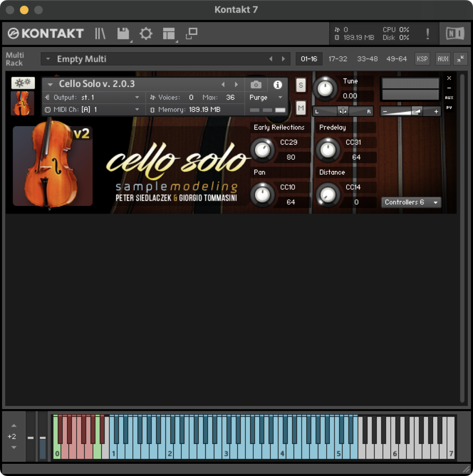Screen dimensions: 473x476
Task: Close the Cello Solo instrument
Action: pyautogui.click(x=449, y=78)
